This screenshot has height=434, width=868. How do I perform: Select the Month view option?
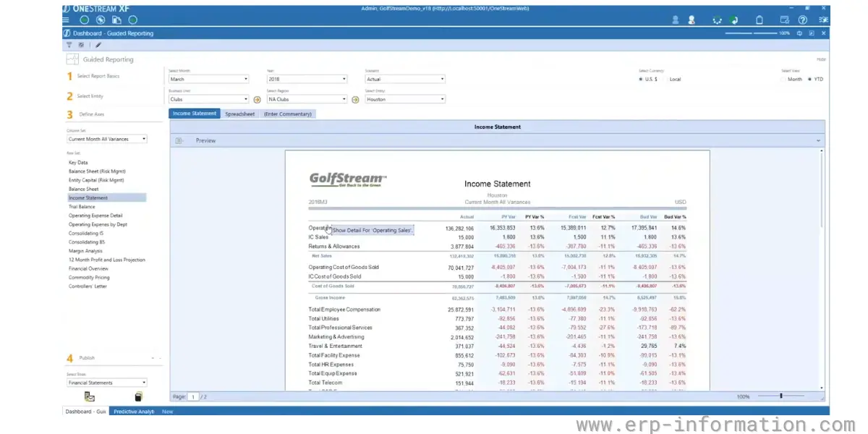coord(792,79)
